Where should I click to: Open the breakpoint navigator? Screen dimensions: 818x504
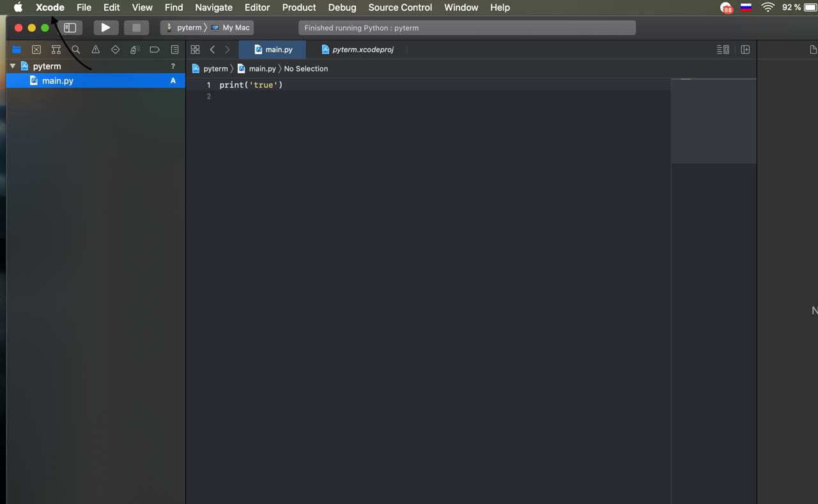(155, 49)
